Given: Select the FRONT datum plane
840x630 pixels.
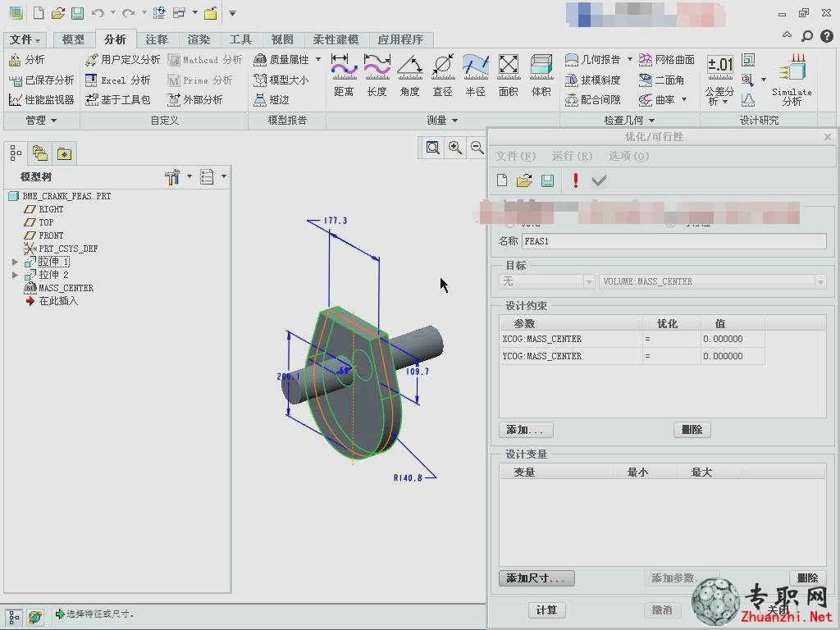Looking at the screenshot, I should (x=51, y=235).
